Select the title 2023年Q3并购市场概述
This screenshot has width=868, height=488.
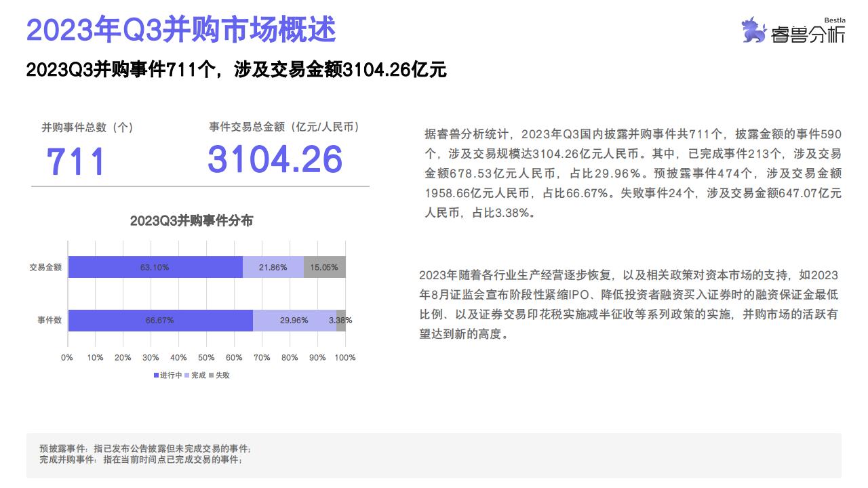pos(181,29)
